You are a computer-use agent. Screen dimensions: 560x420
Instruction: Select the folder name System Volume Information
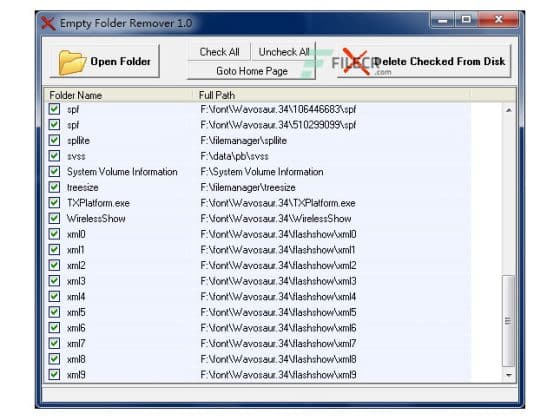(x=122, y=172)
